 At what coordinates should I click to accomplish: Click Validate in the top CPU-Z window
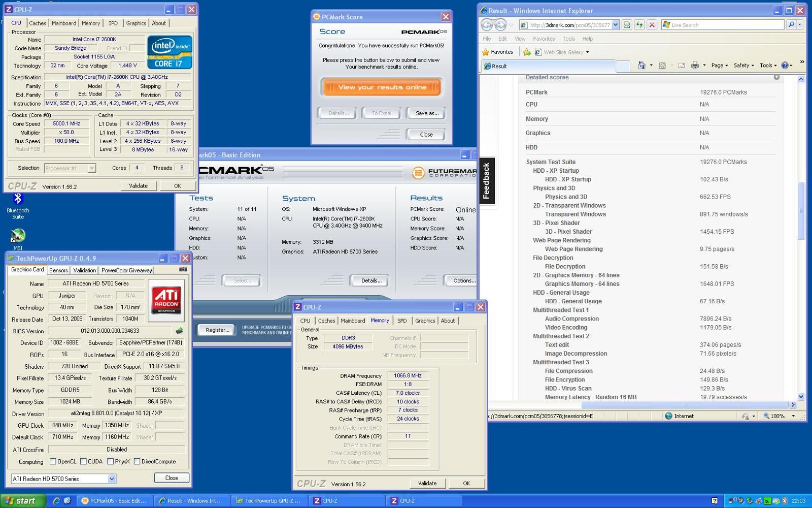[138, 186]
